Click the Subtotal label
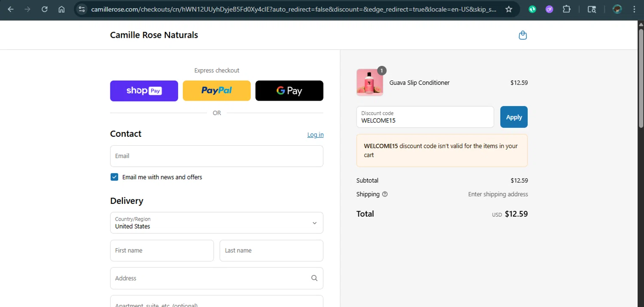Screen dimensions: 644x307 click(x=368, y=181)
